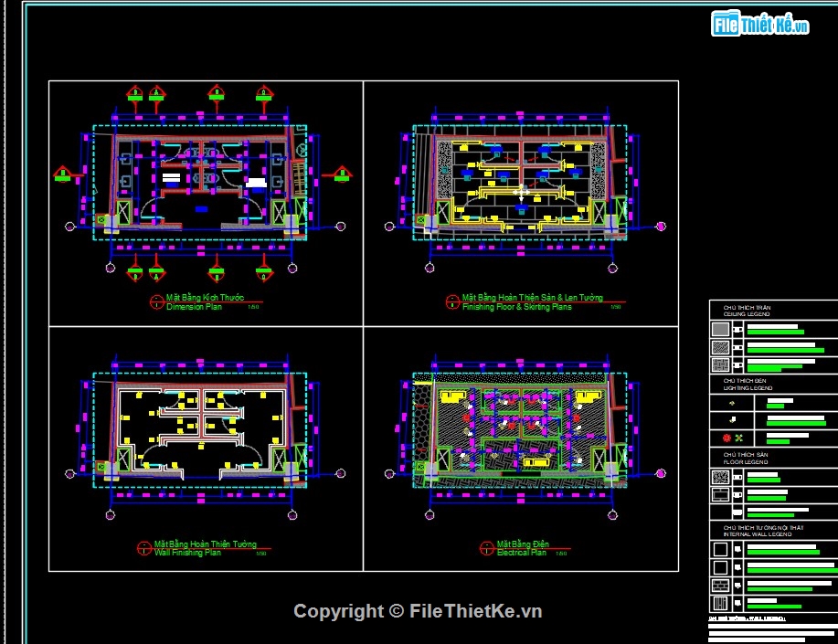Image resolution: width=838 pixels, height=644 pixels.
Task: Click the first hatch swatch in Floor Legend
Action: coord(720,476)
